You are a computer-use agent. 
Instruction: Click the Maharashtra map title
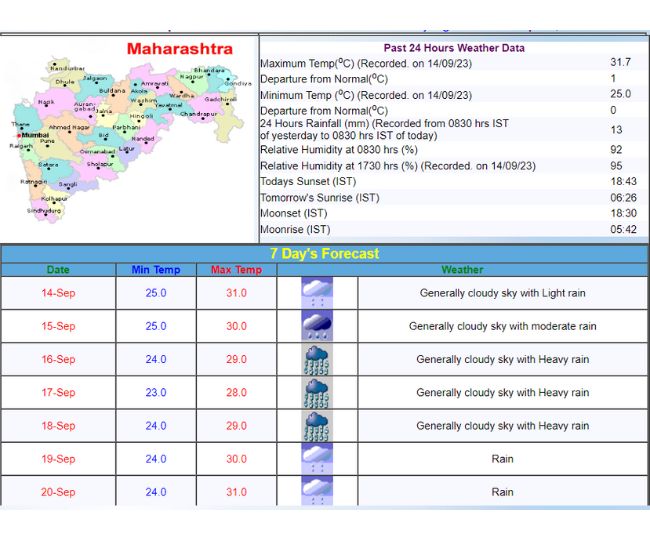pyautogui.click(x=180, y=49)
